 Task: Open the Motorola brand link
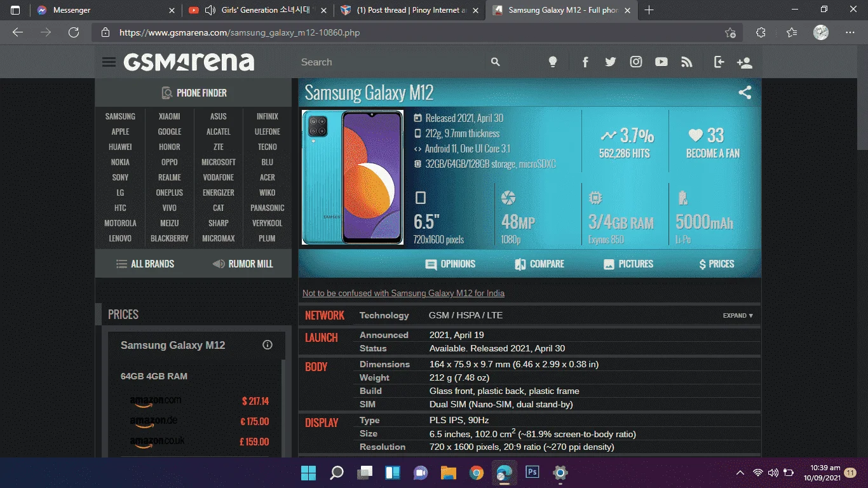(120, 223)
